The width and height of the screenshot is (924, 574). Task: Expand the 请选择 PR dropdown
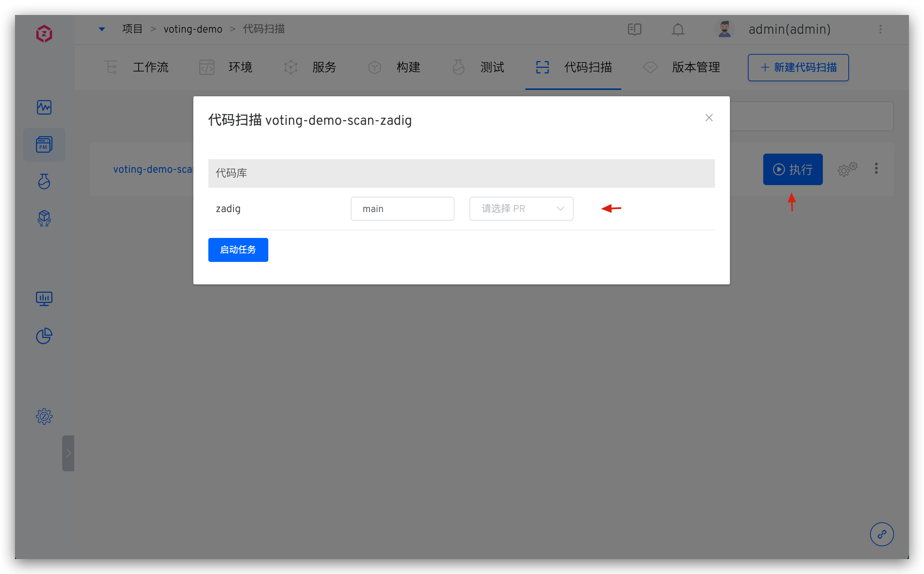521,208
